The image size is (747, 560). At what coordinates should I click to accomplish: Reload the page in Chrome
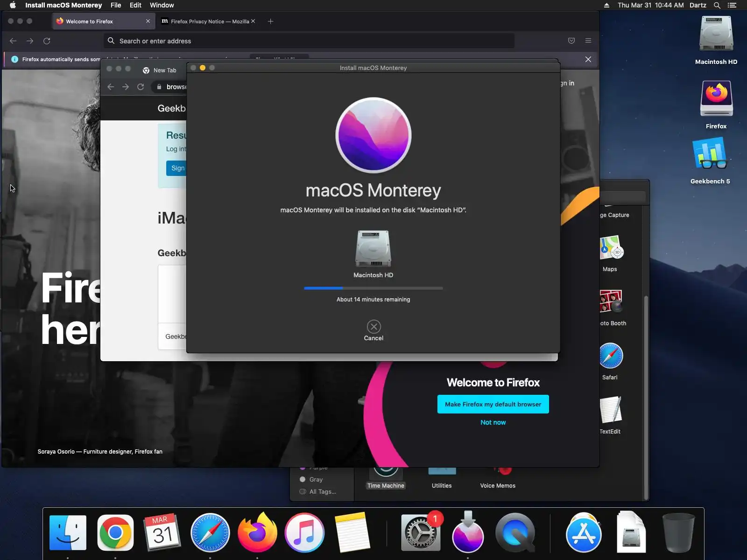click(x=141, y=87)
